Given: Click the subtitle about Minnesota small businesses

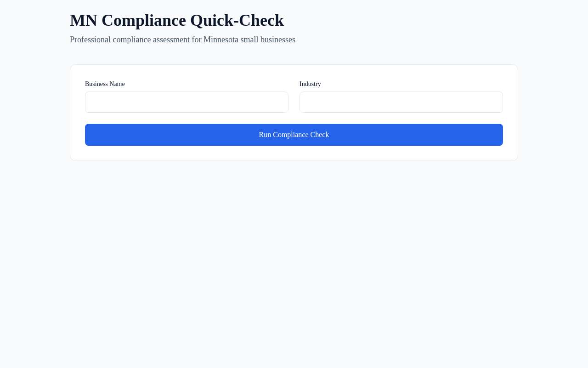Looking at the screenshot, I should (182, 40).
